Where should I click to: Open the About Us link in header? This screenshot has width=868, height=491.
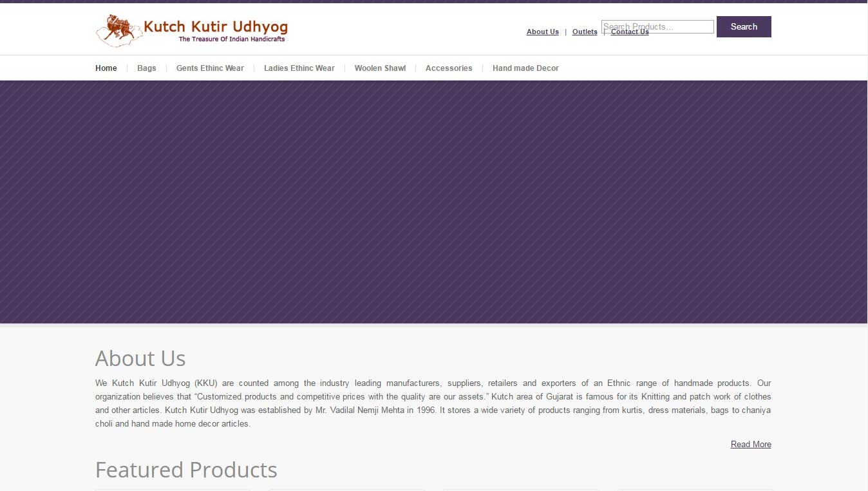click(542, 32)
